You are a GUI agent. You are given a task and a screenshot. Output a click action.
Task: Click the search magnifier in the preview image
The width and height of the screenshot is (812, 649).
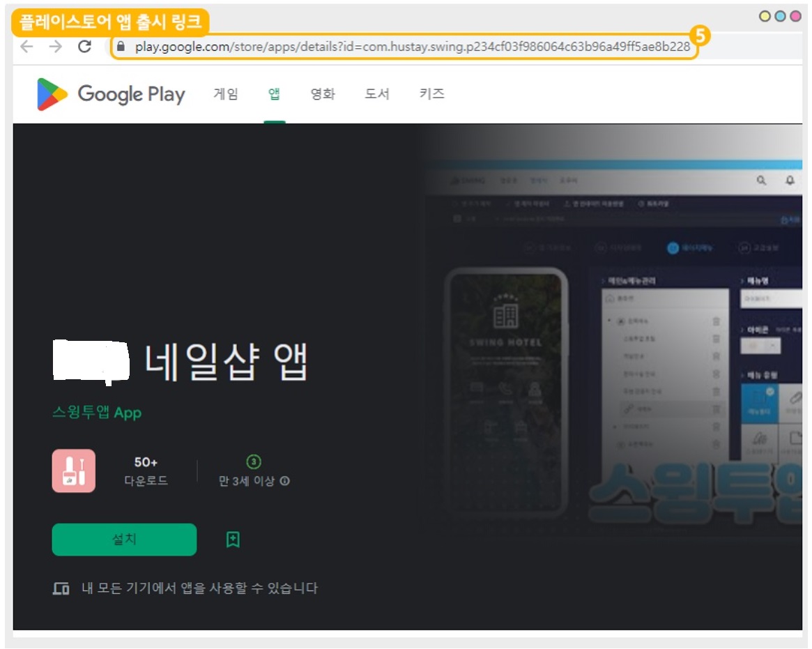coord(761,181)
